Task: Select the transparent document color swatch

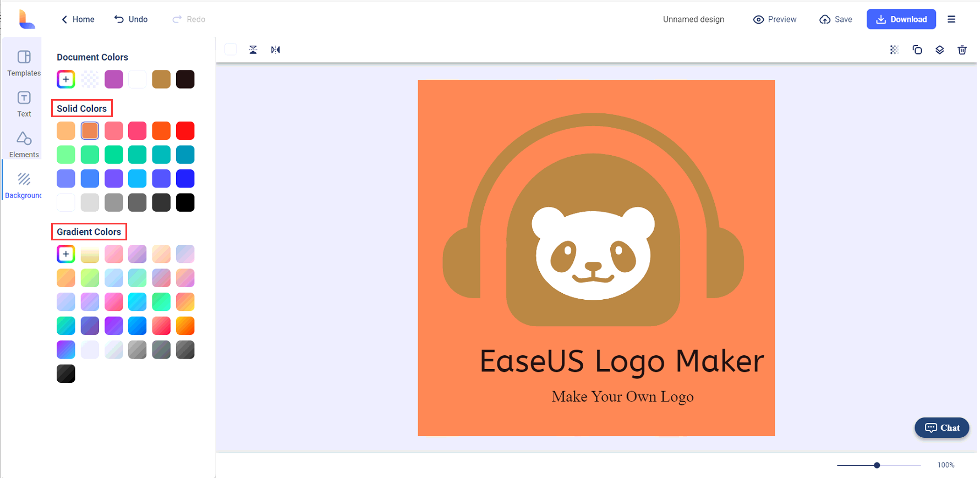Action: coord(90,79)
